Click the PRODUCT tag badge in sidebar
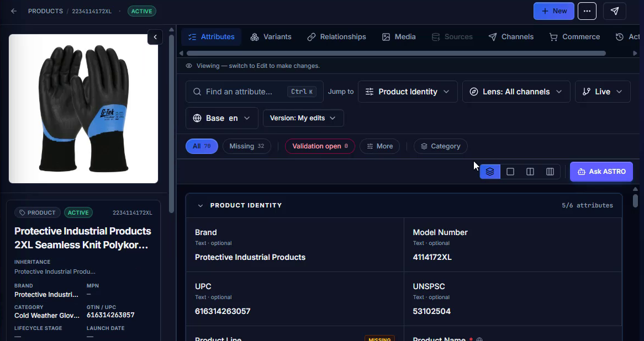 click(38, 212)
